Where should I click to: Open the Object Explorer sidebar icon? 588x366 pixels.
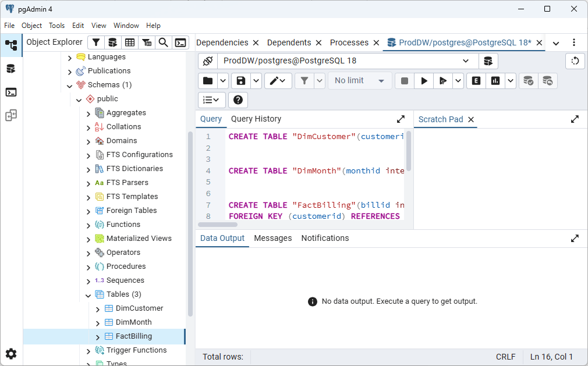pyautogui.click(x=11, y=45)
